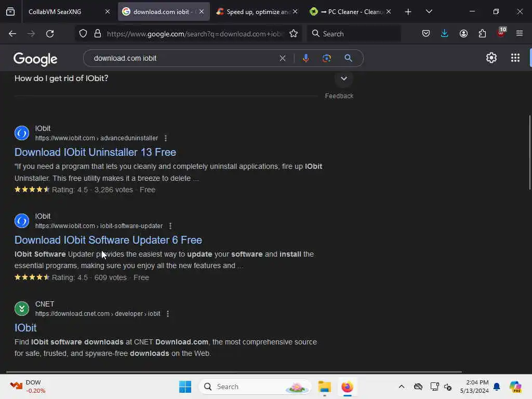Click the CNET green favicon
Viewport: 532px width, 399px height.
(22, 309)
